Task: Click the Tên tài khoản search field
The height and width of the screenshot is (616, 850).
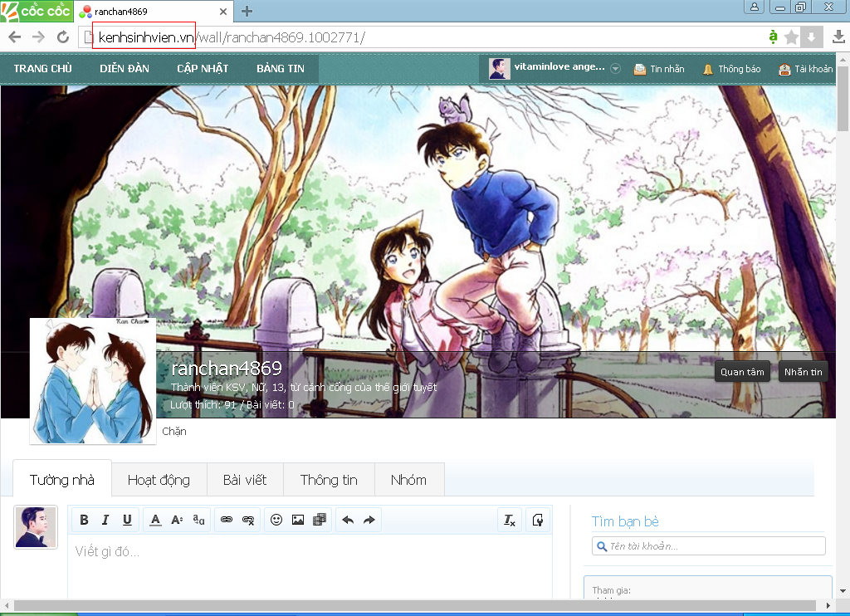Action: coord(709,546)
